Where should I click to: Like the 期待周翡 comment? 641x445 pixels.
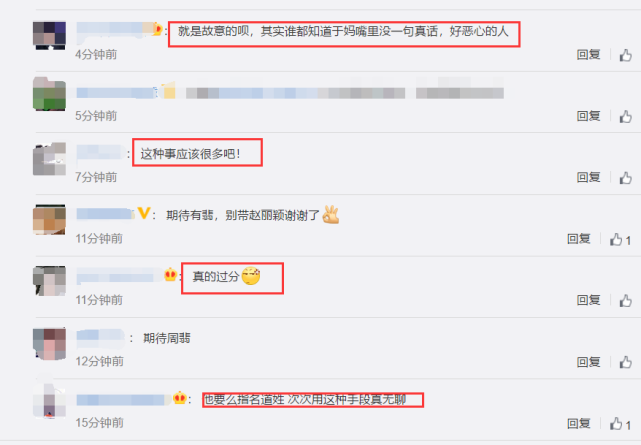(625, 362)
